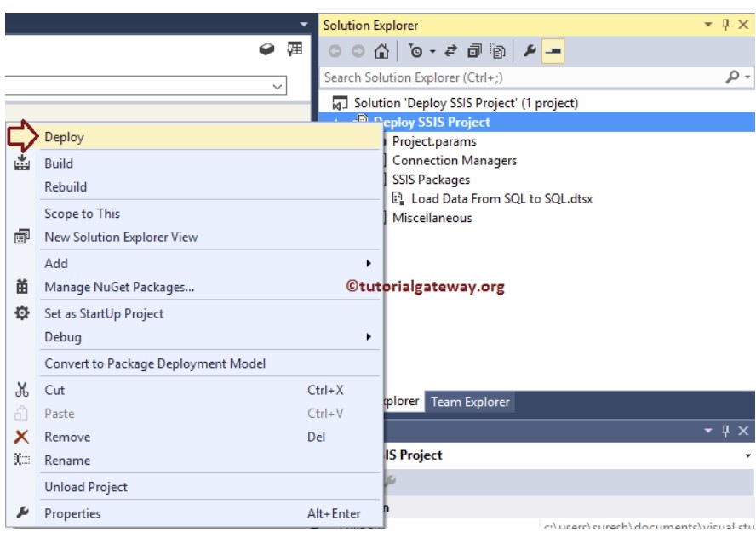Click the Forward navigation icon in Solution Explorer
Viewport: 756px width, 538px height.
click(x=358, y=51)
